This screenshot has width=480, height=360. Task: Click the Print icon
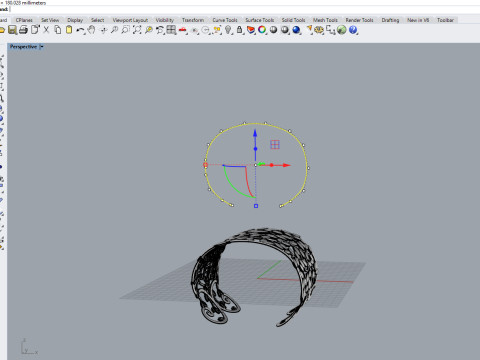click(x=23, y=30)
